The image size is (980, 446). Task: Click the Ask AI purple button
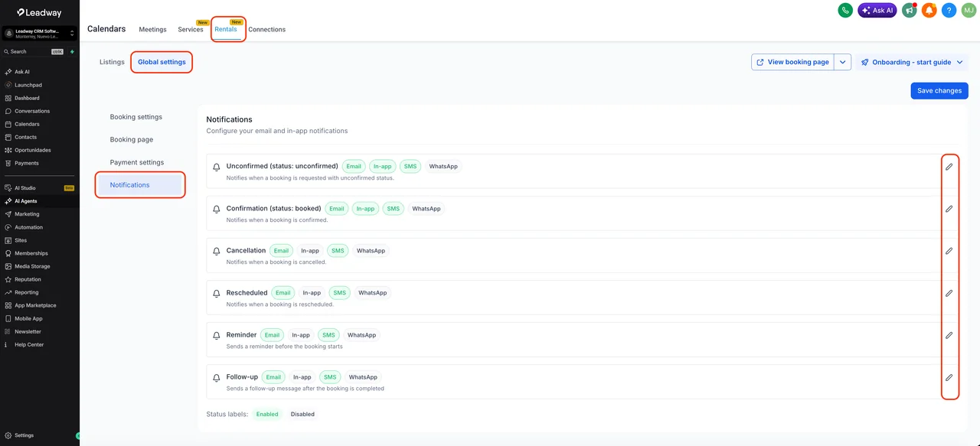[x=877, y=10]
